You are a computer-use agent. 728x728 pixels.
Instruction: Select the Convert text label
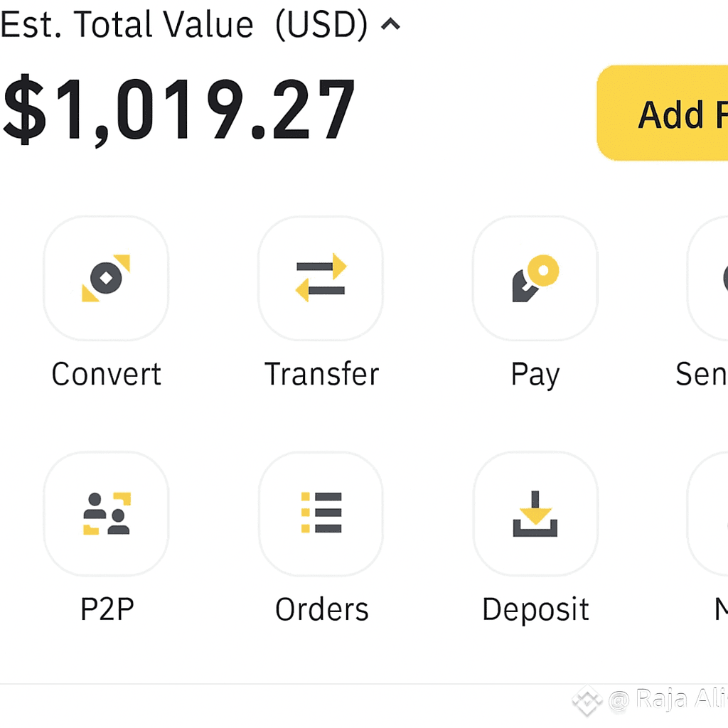(106, 375)
